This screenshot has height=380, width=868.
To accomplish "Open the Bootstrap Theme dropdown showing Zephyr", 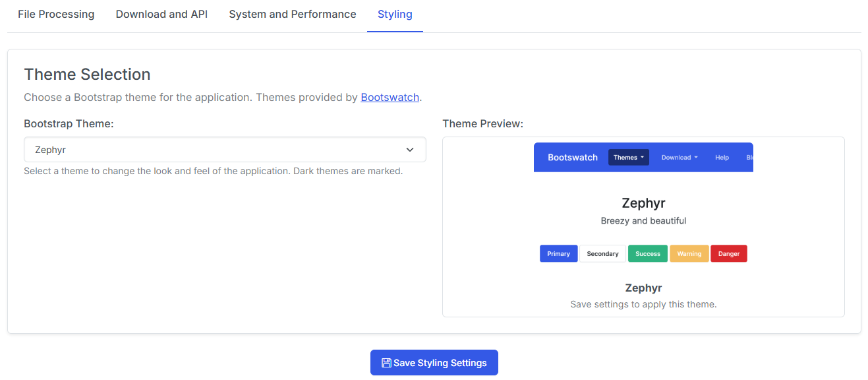I will pyautogui.click(x=224, y=150).
